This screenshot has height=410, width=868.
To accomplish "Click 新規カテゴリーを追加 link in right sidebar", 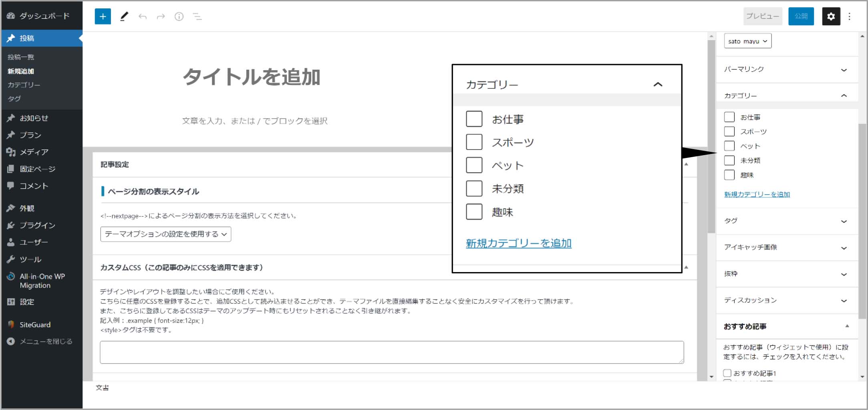I will [x=757, y=194].
